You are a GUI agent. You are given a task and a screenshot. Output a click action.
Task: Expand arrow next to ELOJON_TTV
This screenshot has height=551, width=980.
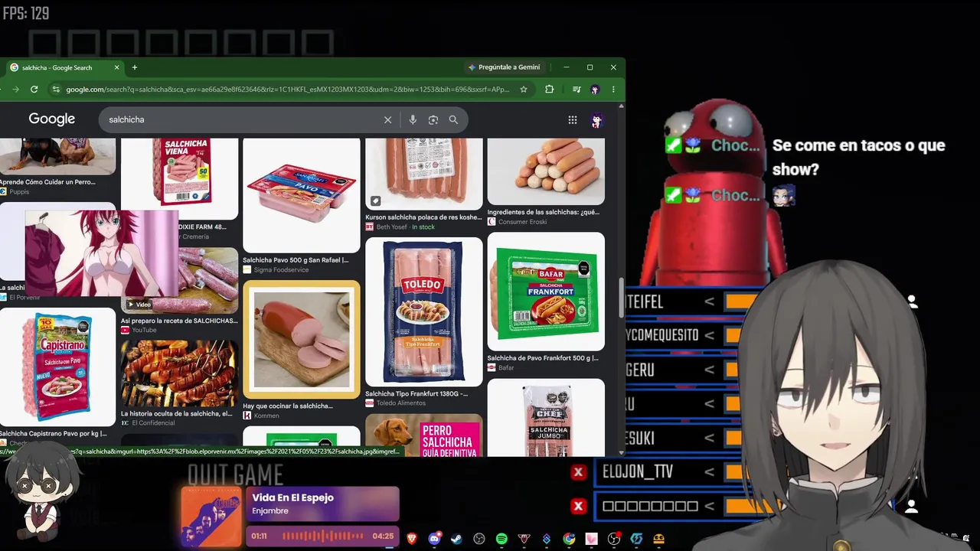[709, 472]
